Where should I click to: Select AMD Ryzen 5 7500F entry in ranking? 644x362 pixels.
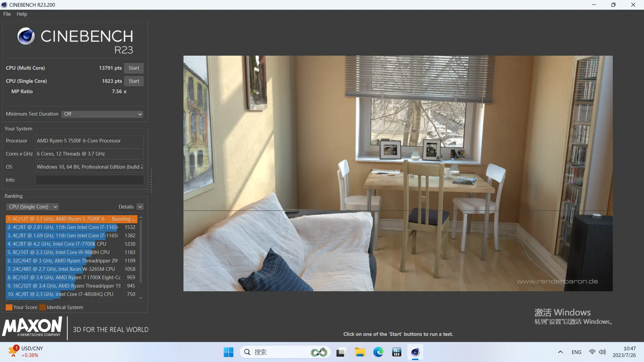pos(72,218)
